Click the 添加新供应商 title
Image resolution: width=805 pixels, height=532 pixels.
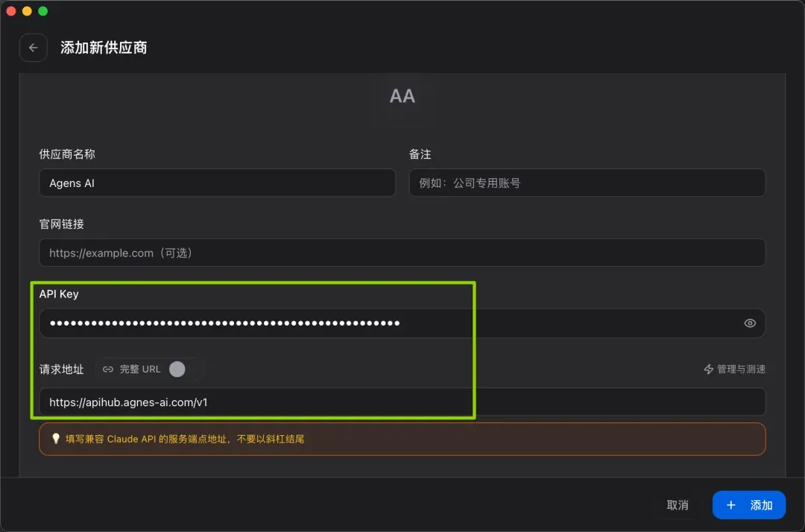coord(104,48)
